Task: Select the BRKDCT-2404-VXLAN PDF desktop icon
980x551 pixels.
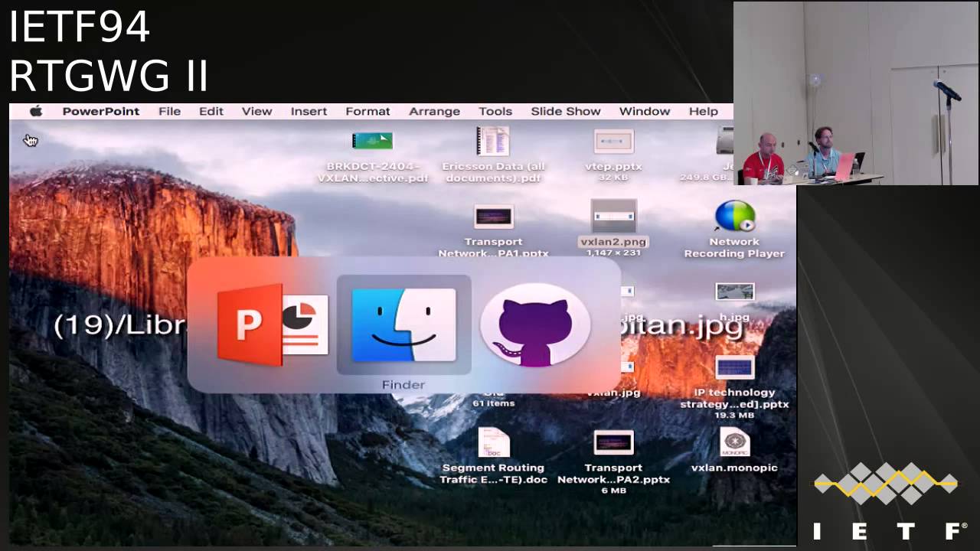Action: tap(372, 141)
